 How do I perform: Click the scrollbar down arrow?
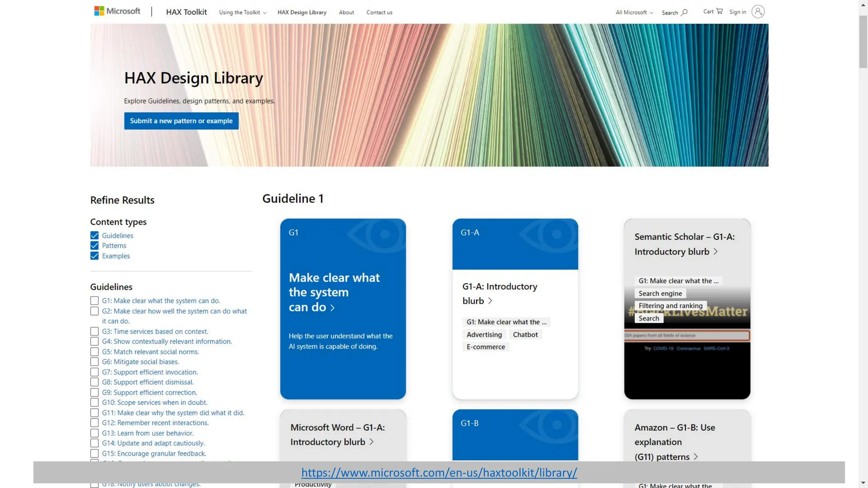coord(863,483)
